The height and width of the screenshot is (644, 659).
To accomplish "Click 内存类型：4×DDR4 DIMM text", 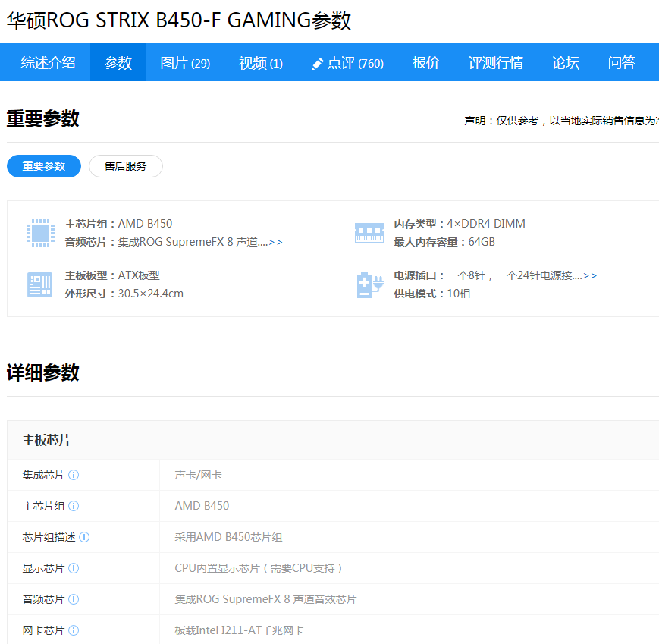I will pyautogui.click(x=460, y=224).
